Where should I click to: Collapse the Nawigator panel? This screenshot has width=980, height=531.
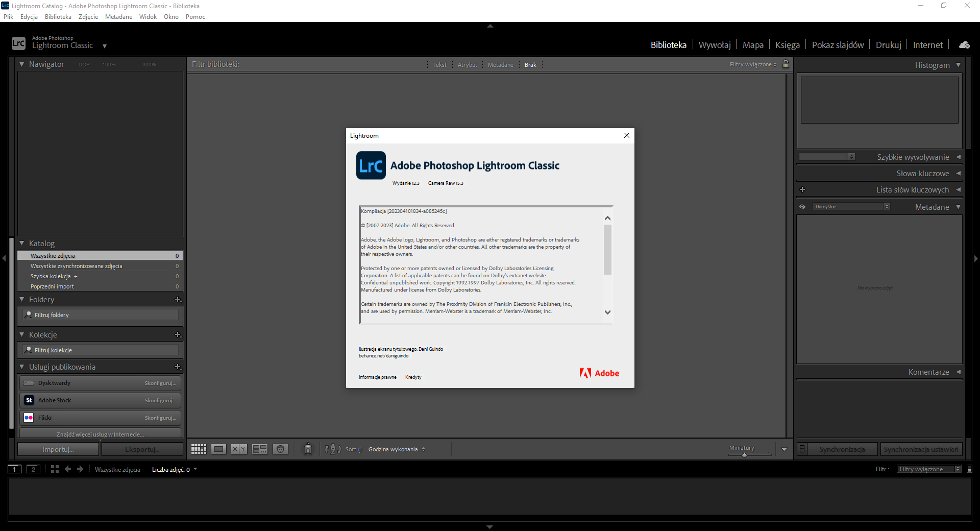(22, 64)
